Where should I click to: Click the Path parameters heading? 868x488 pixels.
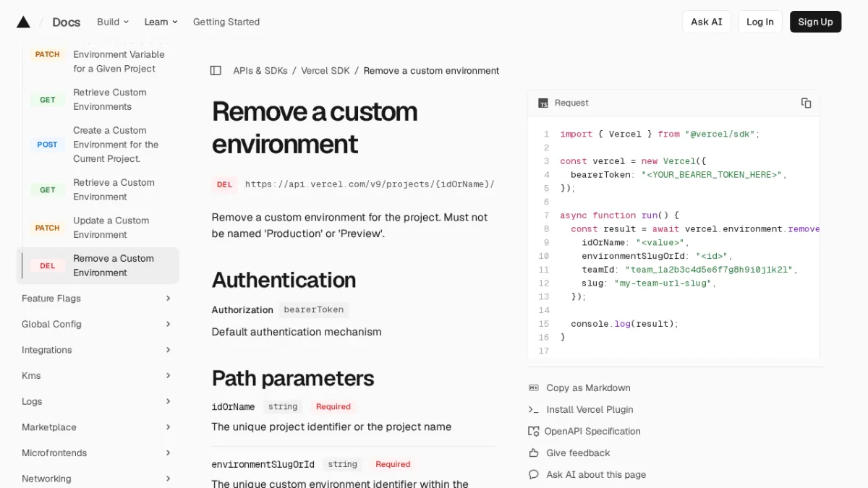(293, 378)
